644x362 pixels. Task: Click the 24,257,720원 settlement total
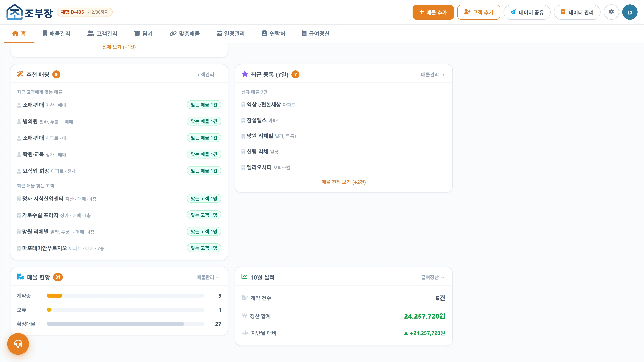(x=425, y=316)
